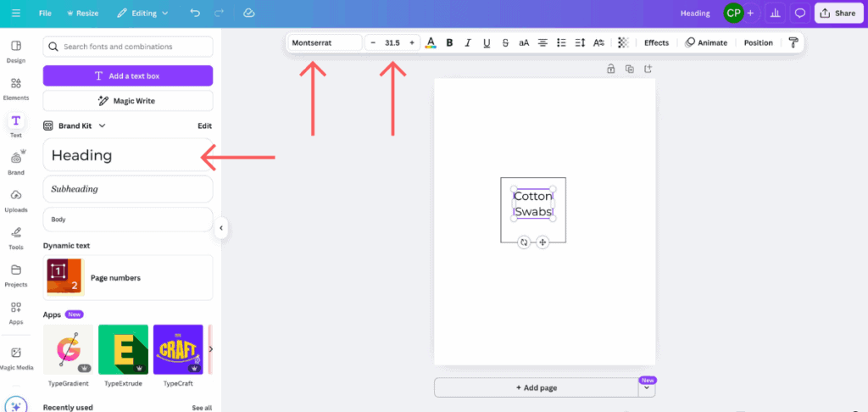Click the Animate button
This screenshot has width=868, height=412.
click(706, 42)
